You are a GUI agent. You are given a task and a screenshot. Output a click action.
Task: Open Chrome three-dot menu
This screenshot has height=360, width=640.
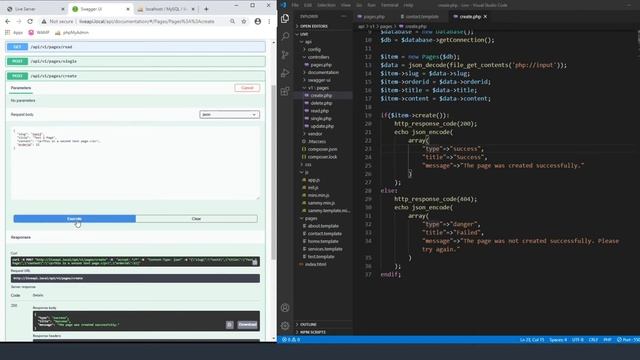(269, 21)
